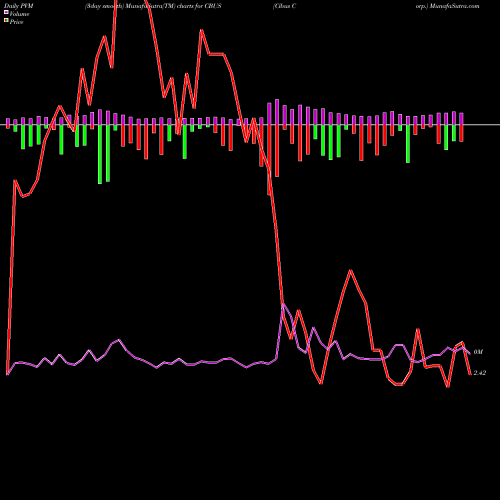
Task: Click the purple Volume legend swatch
Action: (x=6, y=12)
